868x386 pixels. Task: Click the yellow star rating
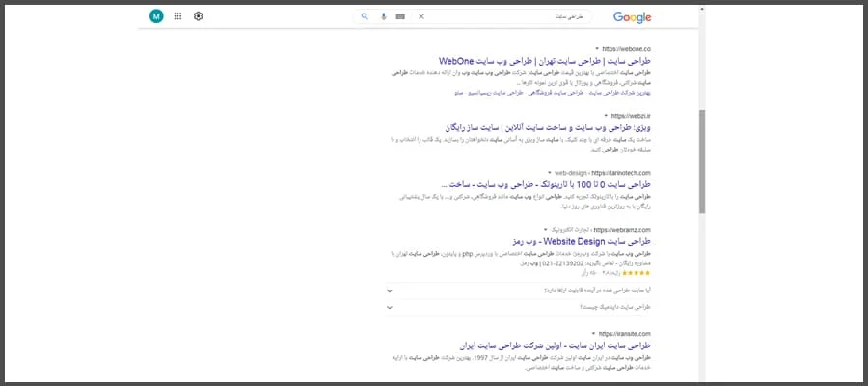coord(637,273)
